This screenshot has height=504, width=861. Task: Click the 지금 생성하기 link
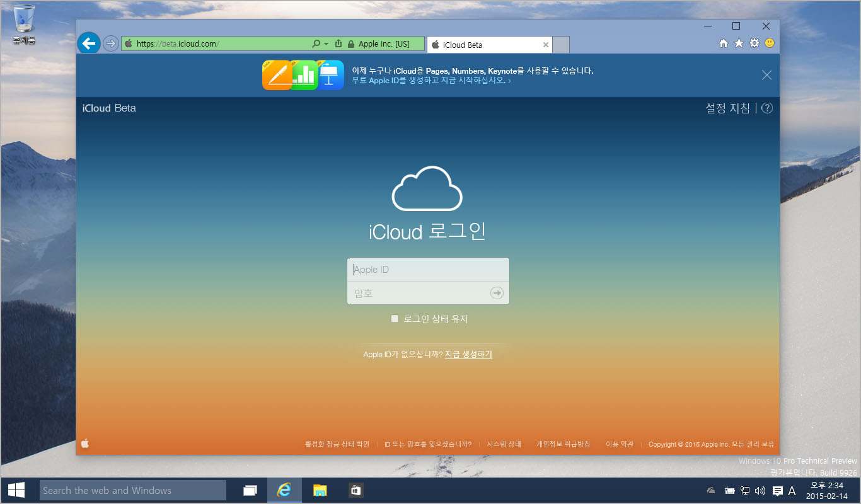[468, 355]
